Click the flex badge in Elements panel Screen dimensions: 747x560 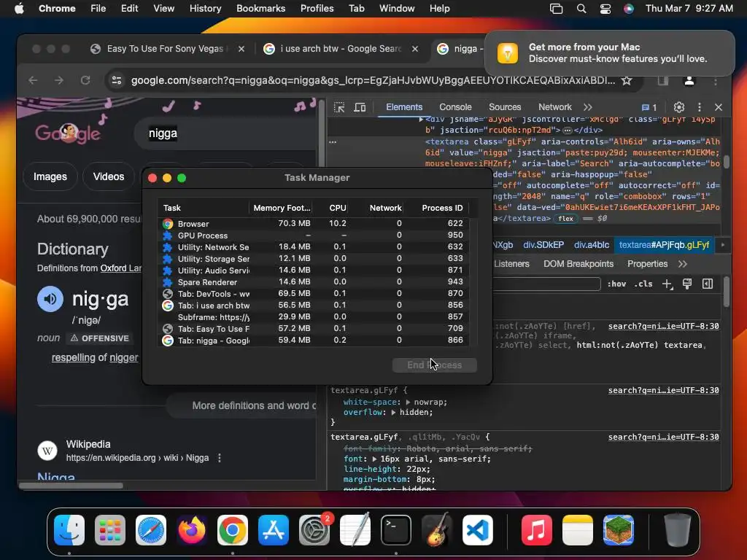click(x=565, y=219)
